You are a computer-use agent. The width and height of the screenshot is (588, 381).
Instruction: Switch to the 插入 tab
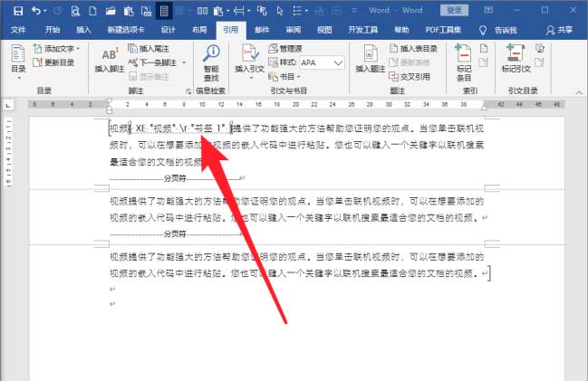coord(83,30)
